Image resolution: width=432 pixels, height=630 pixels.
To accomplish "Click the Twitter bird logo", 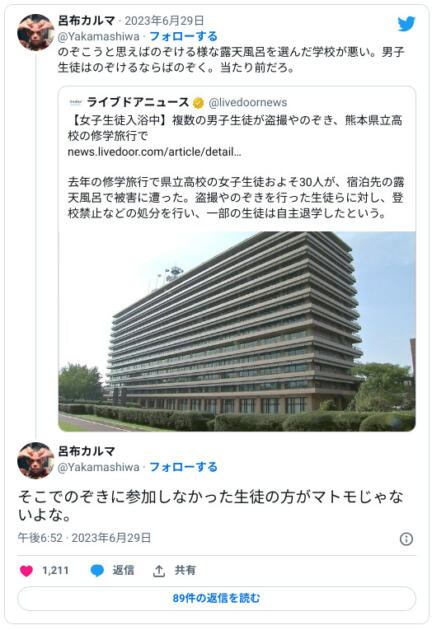I will [x=406, y=24].
